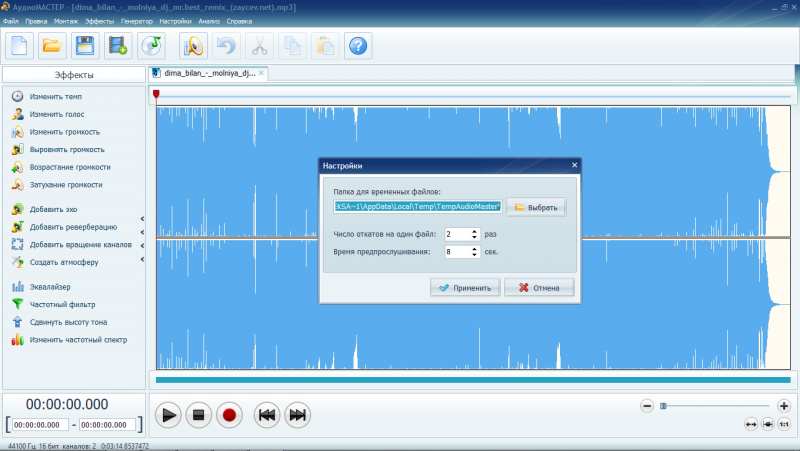Screen dimensions: 800x451
Task: Click the 'Выбрать' folder button
Action: [x=536, y=207]
